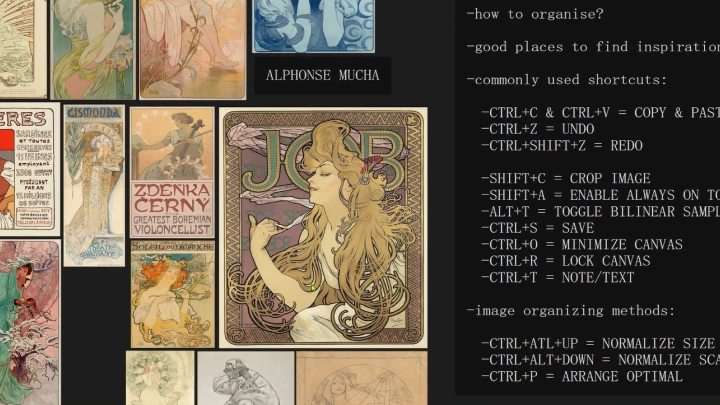Select the Gismonda poster image
Viewport: 720px width, 405px height.
tap(94, 186)
